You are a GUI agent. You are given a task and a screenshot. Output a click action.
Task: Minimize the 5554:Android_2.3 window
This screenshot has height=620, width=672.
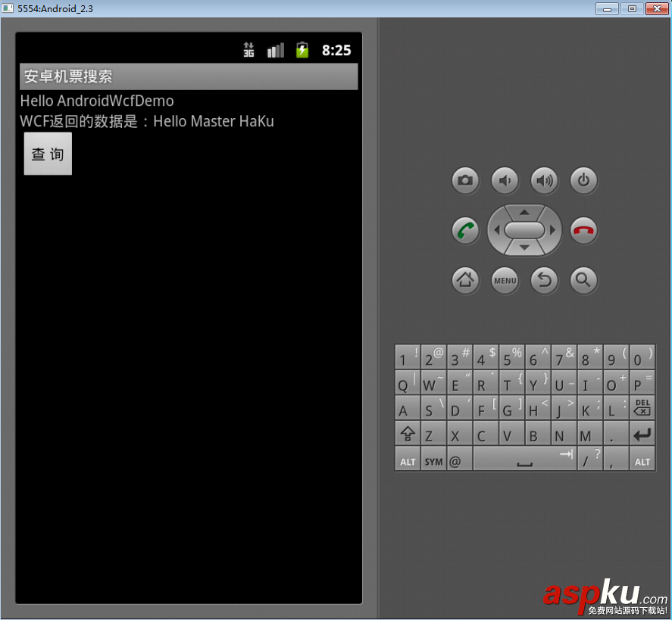tap(607, 8)
